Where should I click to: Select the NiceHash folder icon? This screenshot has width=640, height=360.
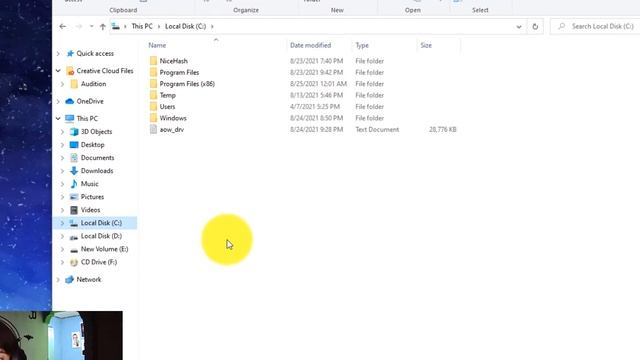tap(153, 61)
